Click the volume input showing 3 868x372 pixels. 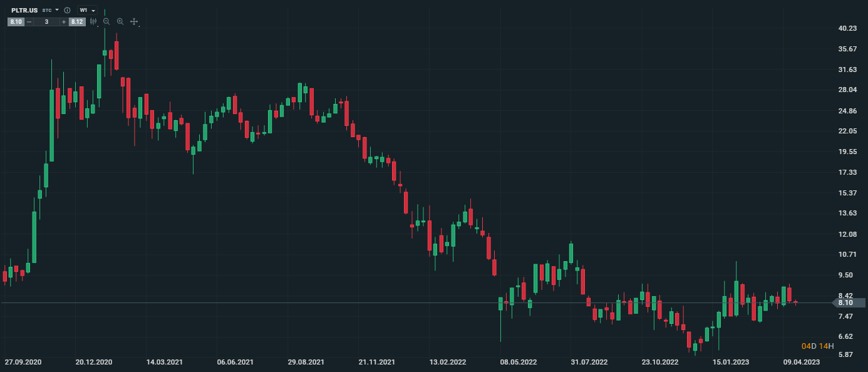pos(47,21)
